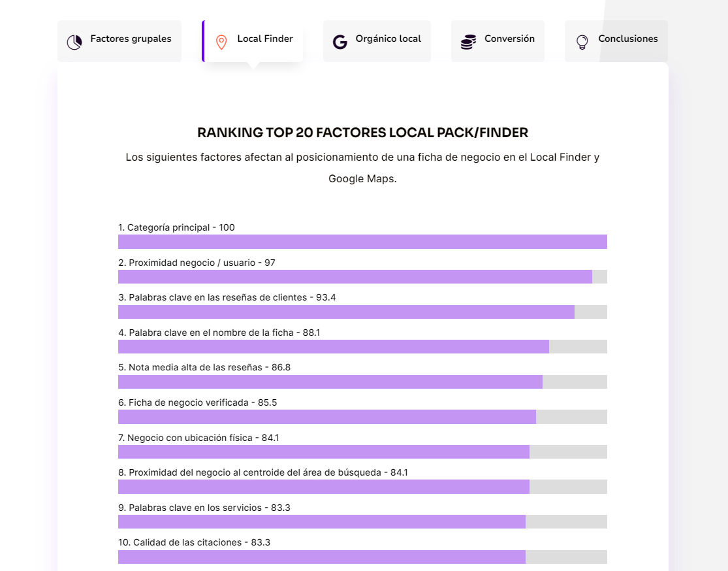Screen dimensions: 728x571
Task: Click the Nota media alta reseñas bar
Action: pos(330,382)
